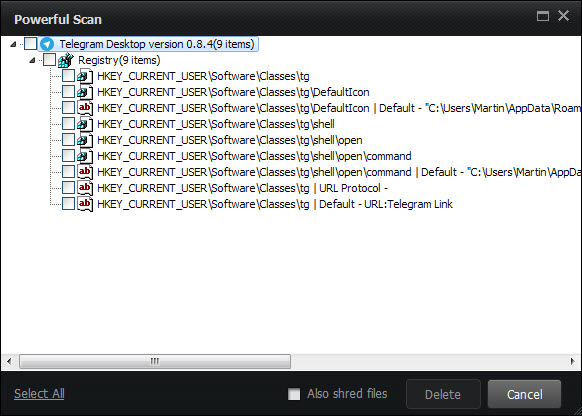
Task: Collapse the Telegram Desktop tree node
Action: click(x=13, y=45)
